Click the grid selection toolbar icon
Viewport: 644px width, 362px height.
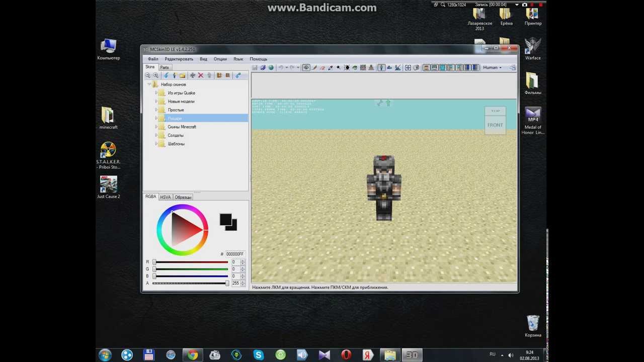(408, 67)
